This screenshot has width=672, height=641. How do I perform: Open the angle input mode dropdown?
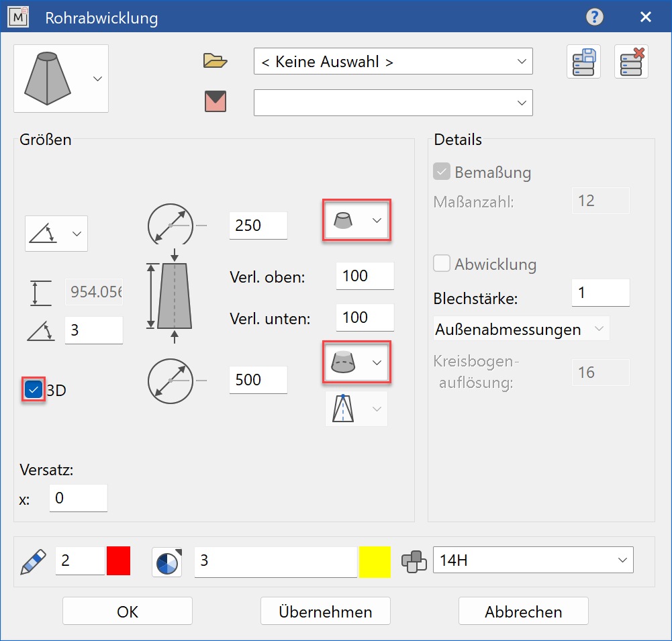click(56, 234)
